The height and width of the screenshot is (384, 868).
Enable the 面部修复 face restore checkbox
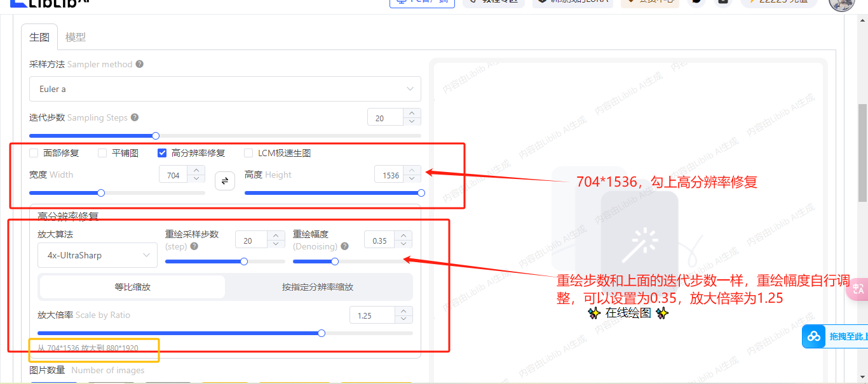click(34, 153)
